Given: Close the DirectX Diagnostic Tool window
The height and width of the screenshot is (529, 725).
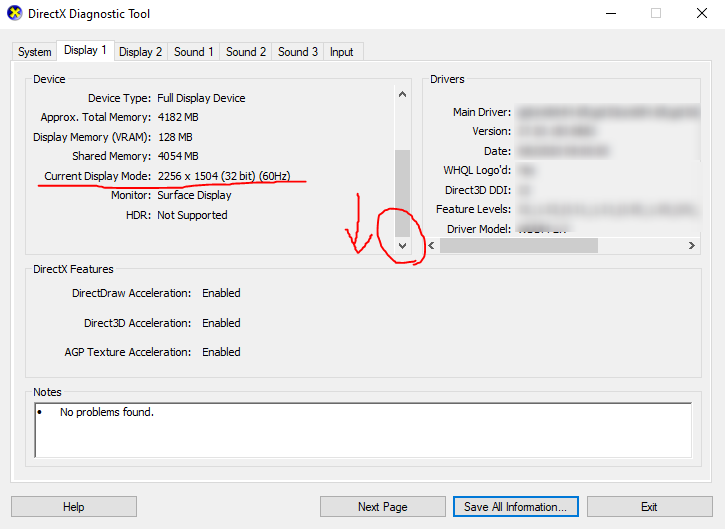Looking at the screenshot, I should [x=702, y=13].
